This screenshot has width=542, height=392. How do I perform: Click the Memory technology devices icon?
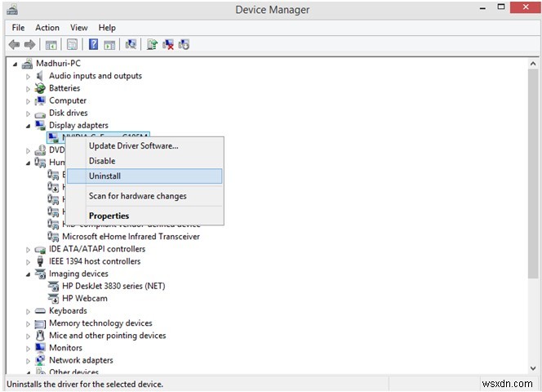tap(40, 323)
